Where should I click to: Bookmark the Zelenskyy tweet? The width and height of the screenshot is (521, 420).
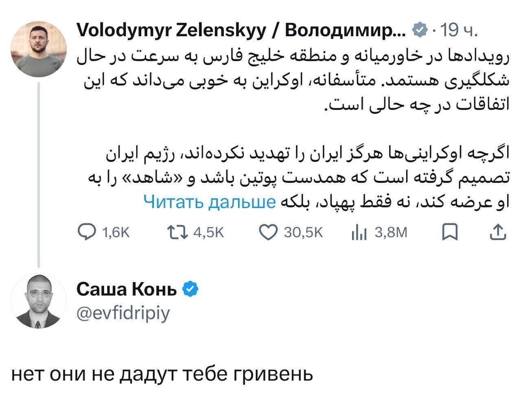450,232
